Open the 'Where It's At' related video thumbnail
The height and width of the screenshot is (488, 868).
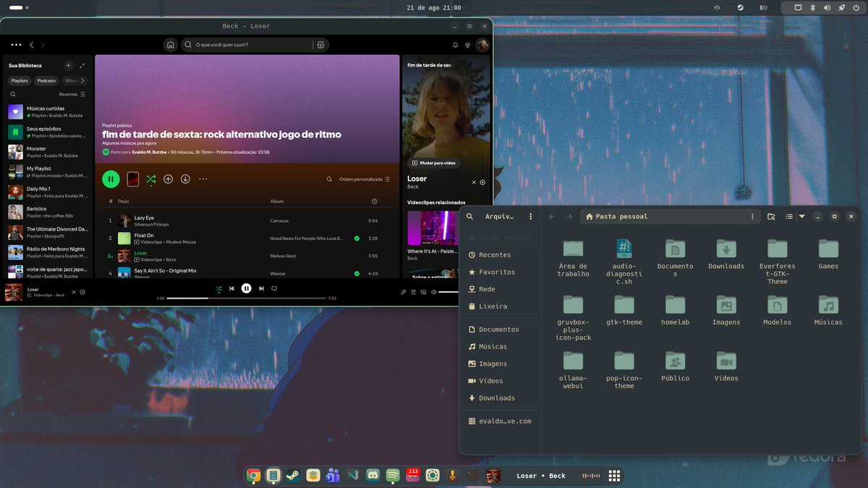coord(432,228)
